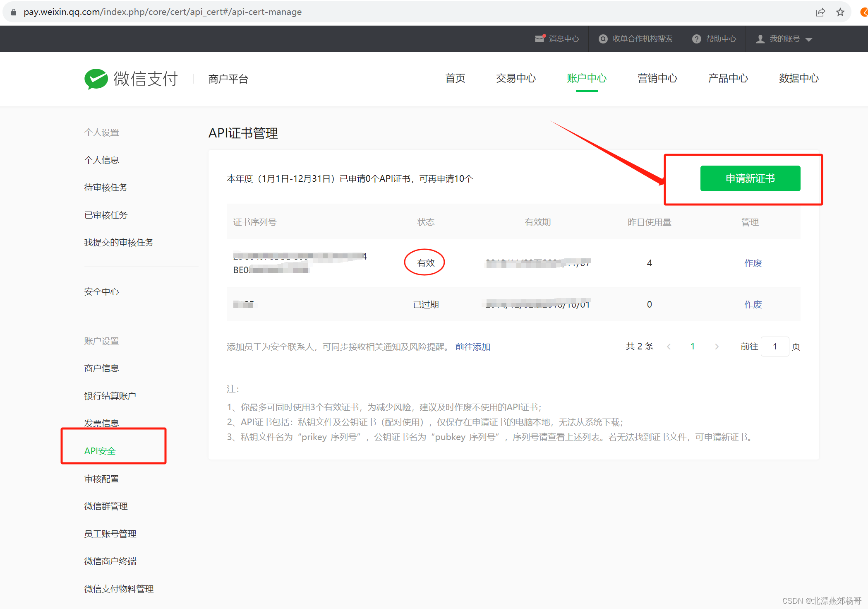
Task: Bookmark page with the star icon
Action: tap(840, 12)
